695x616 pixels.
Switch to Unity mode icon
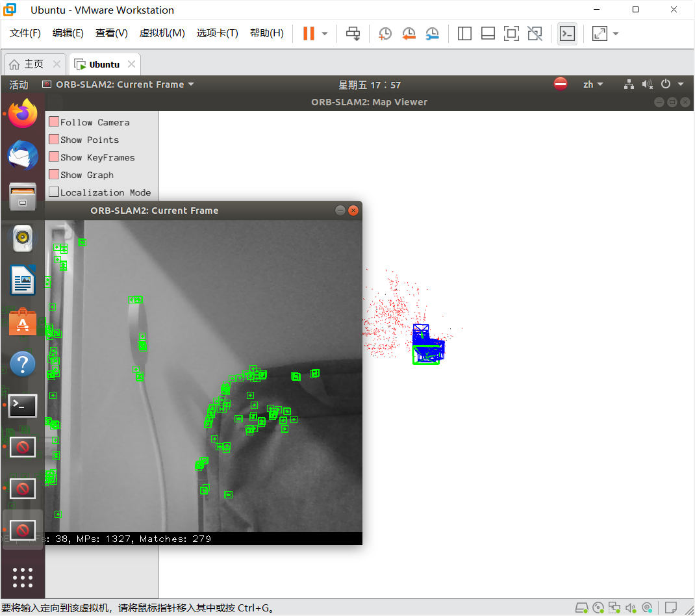coord(535,34)
